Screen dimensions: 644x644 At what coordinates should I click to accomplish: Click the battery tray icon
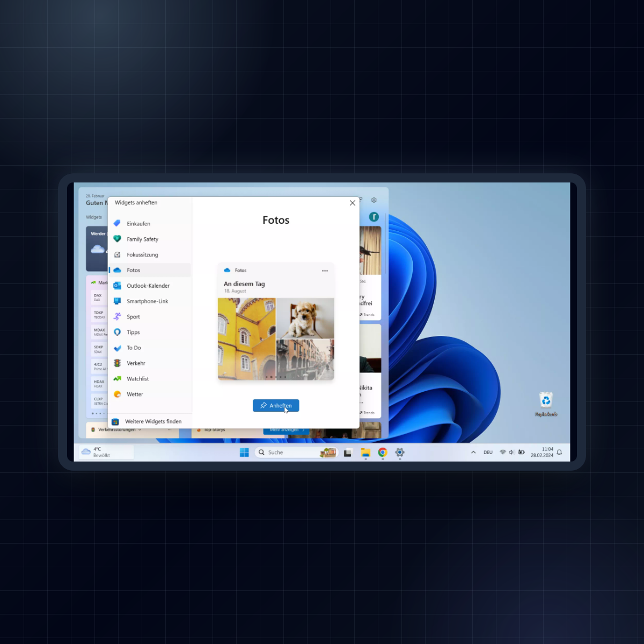pyautogui.click(x=521, y=452)
